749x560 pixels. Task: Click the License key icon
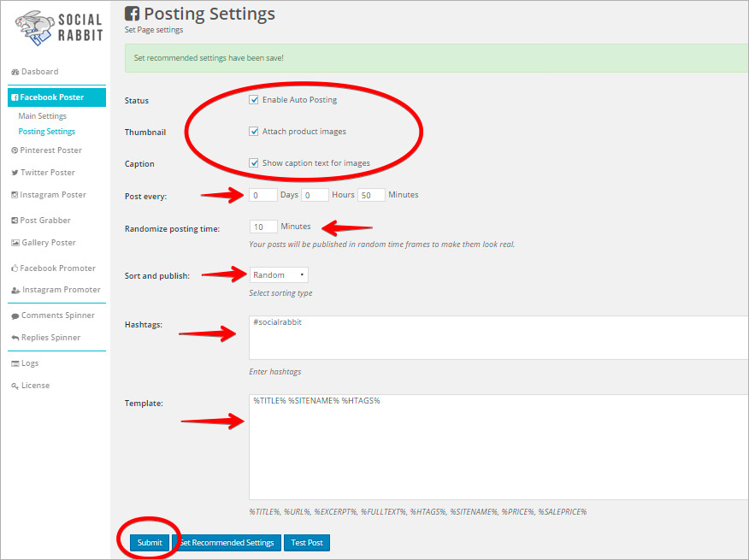click(15, 386)
